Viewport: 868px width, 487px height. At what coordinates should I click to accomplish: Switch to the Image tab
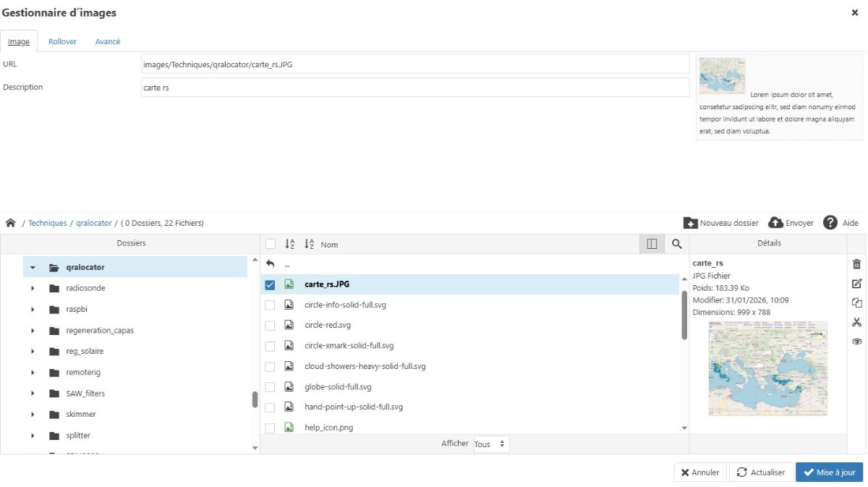pyautogui.click(x=19, y=41)
